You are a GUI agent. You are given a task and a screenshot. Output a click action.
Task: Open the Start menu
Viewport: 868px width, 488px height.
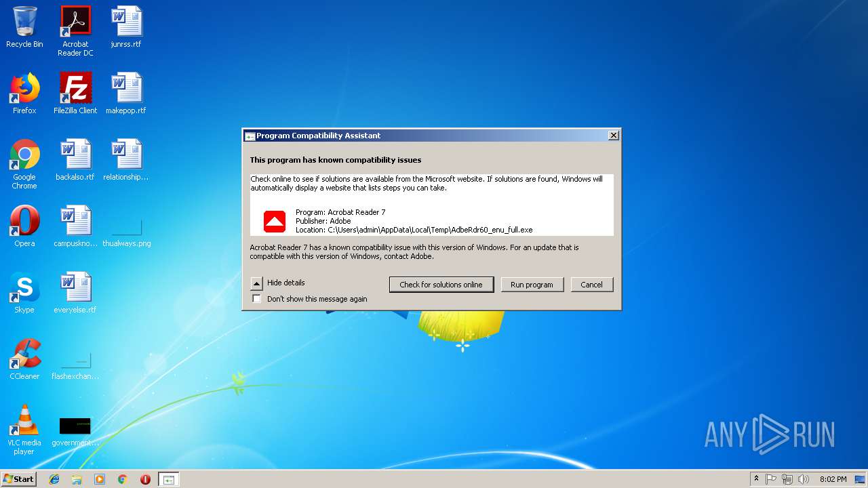(x=19, y=479)
